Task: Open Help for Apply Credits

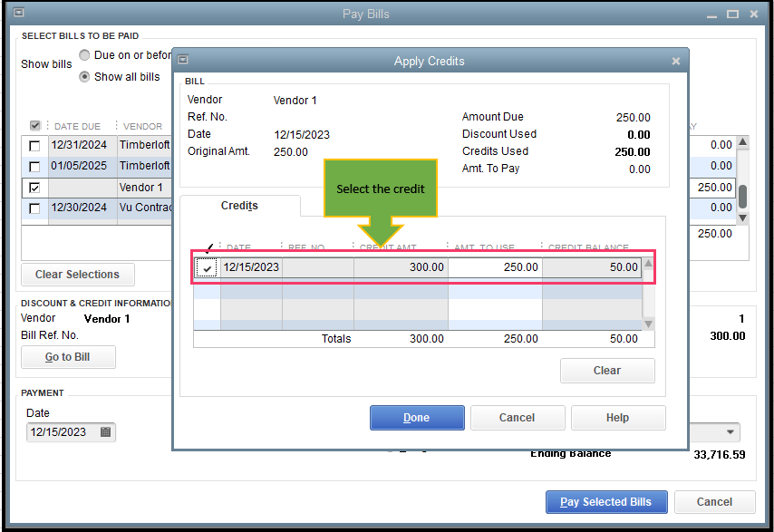Action: point(618,418)
